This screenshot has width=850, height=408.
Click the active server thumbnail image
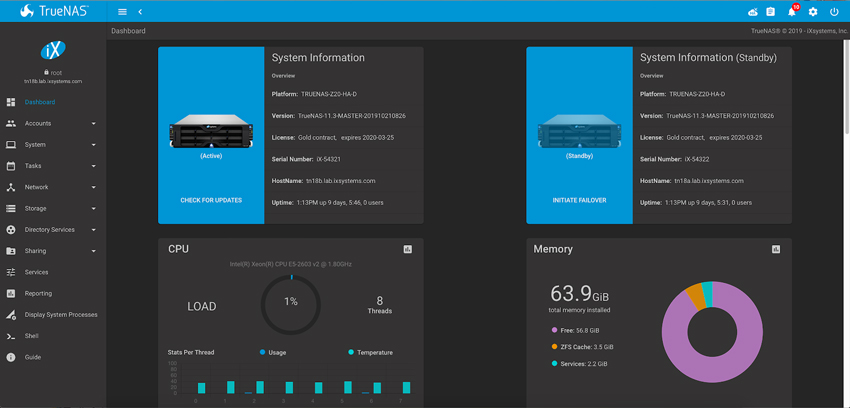[x=211, y=130]
